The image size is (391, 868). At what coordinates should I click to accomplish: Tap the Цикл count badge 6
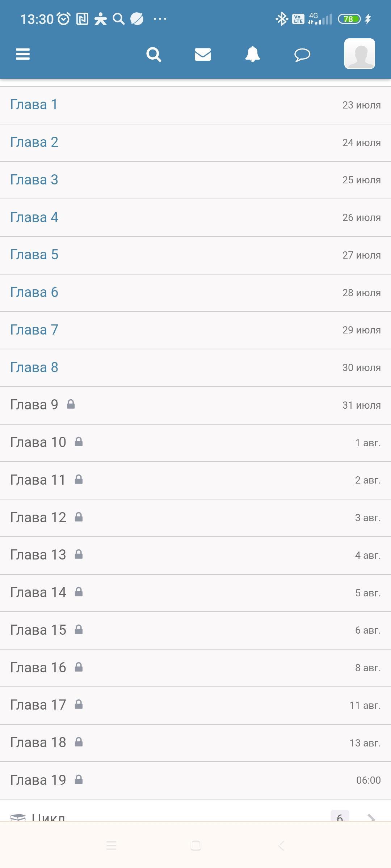coord(340,817)
